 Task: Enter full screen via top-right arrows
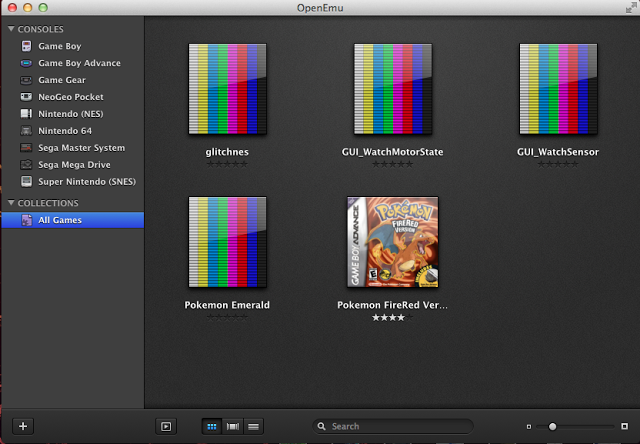click(x=631, y=7)
